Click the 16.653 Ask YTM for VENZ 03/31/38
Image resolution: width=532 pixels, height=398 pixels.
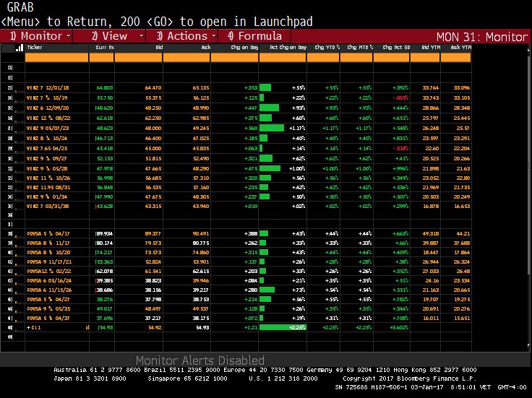click(x=462, y=207)
